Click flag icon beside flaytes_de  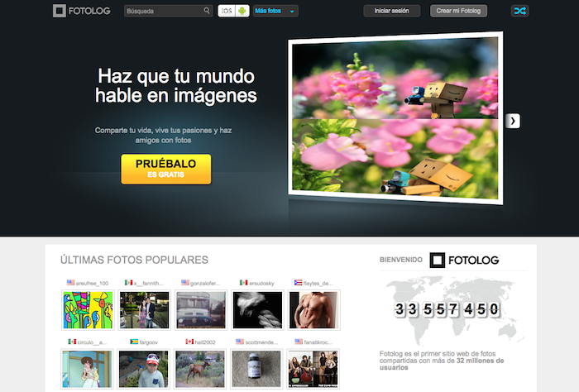point(298,283)
